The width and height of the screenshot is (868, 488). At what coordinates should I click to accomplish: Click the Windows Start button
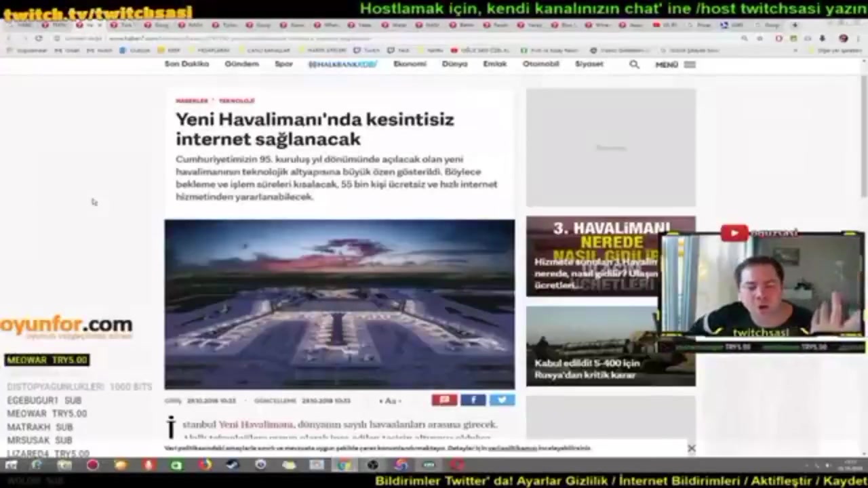coord(11,465)
